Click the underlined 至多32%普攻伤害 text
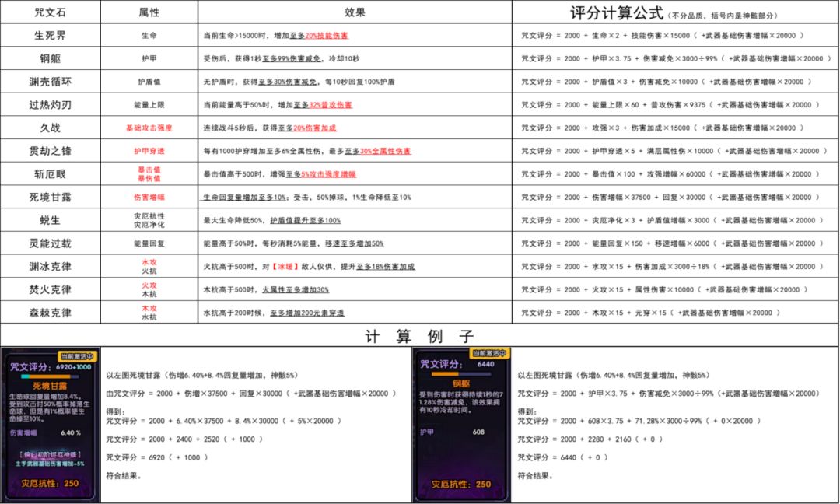The width and height of the screenshot is (840, 504). coord(323,105)
